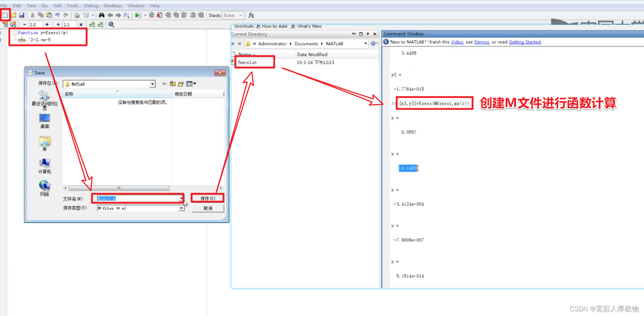Click the cell mode info icon
The height and width of the screenshot is (316, 644).
click(x=111, y=24)
